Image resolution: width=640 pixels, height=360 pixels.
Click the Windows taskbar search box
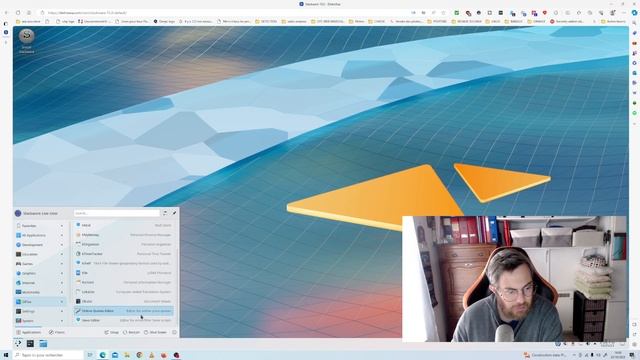coord(48,355)
